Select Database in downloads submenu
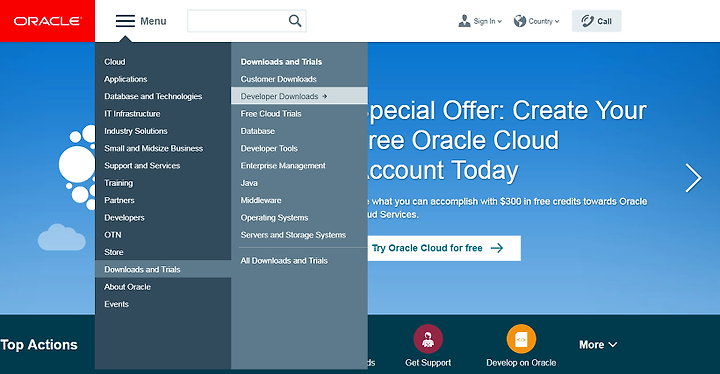 click(x=258, y=131)
